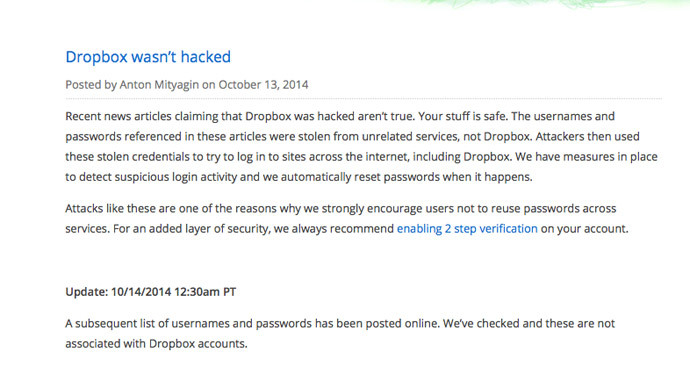The height and width of the screenshot is (388, 690).
Task: Click the October 13, 2014 post date
Action: 263,84
